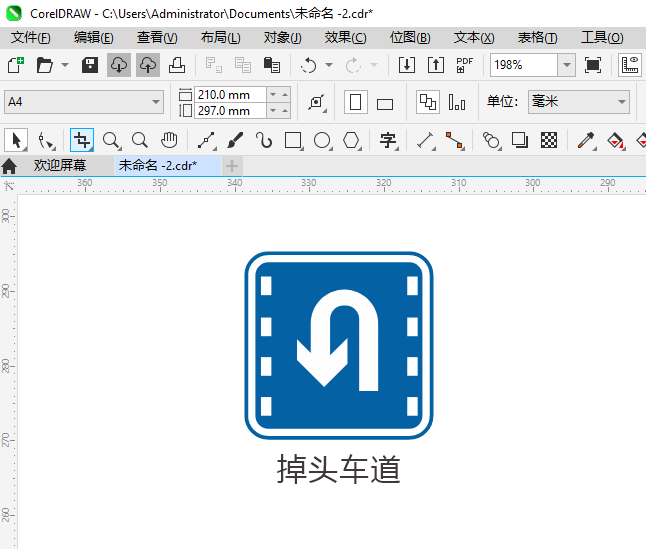
Task: Click the cloud upload icon
Action: (148, 65)
